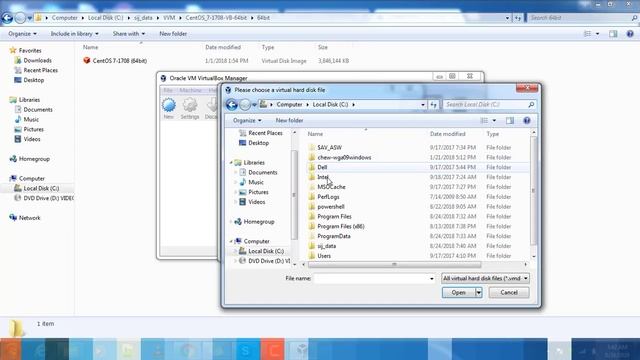Screen dimensions: 640x360
Task: Click the Cancel button
Action: coord(509,293)
